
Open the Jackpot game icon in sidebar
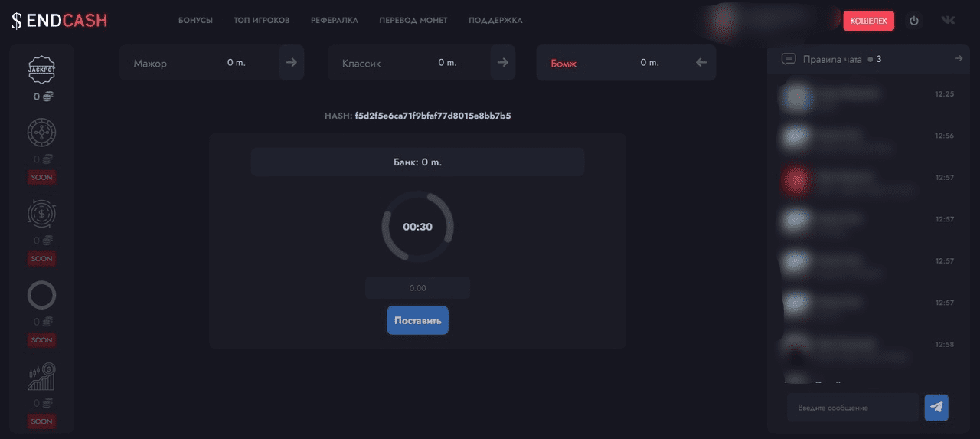point(42,69)
